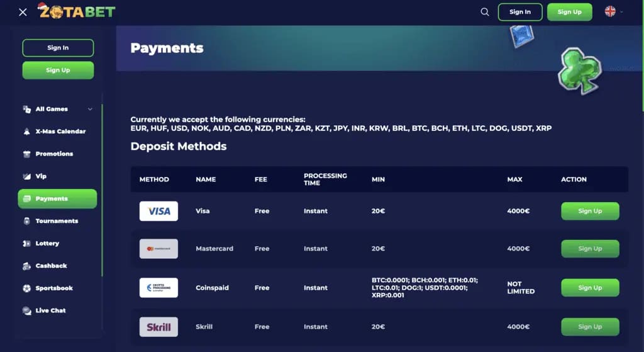Click the header Sign In button

(x=520, y=12)
